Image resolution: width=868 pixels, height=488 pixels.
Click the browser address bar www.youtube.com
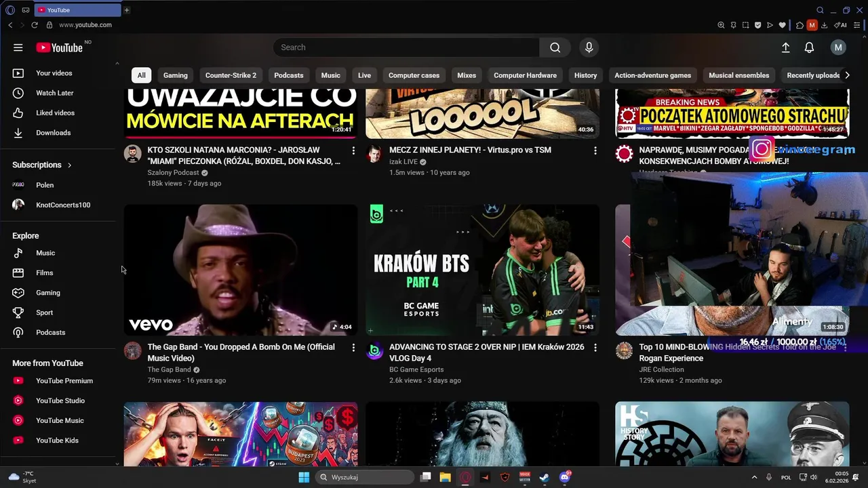pyautogui.click(x=85, y=25)
